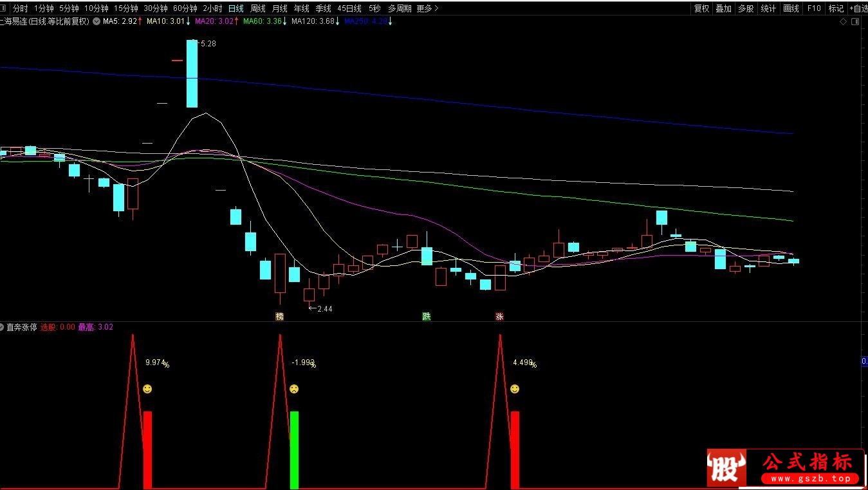Open F10 company info
This screenshot has width=868, height=490.
point(814,8)
